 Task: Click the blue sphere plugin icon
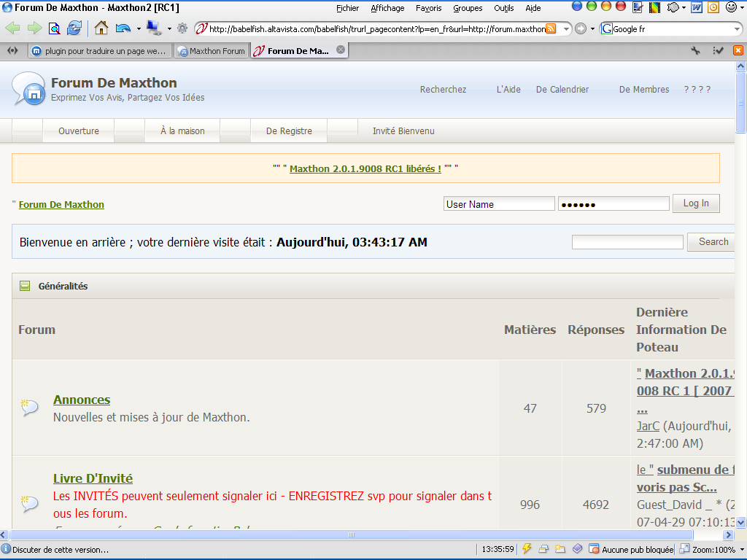click(577, 6)
